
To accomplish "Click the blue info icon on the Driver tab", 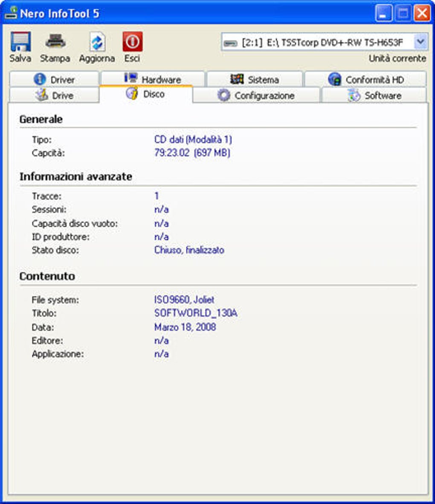I will [40, 79].
